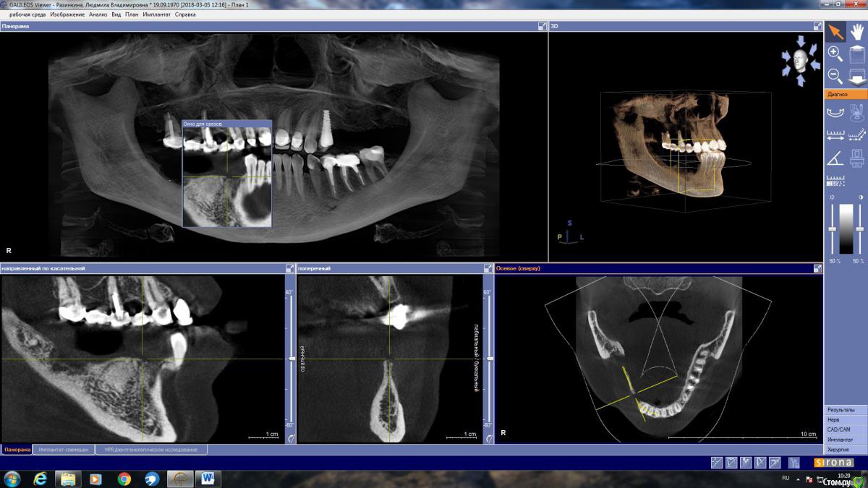
Task: Maximize the Осевое axial view pane
Action: pyautogui.click(x=817, y=268)
